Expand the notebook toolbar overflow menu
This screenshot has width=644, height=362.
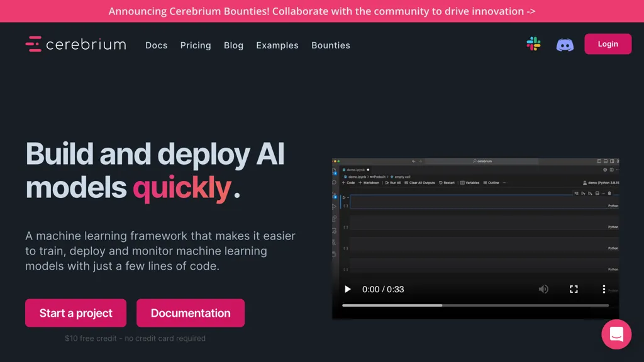(505, 182)
